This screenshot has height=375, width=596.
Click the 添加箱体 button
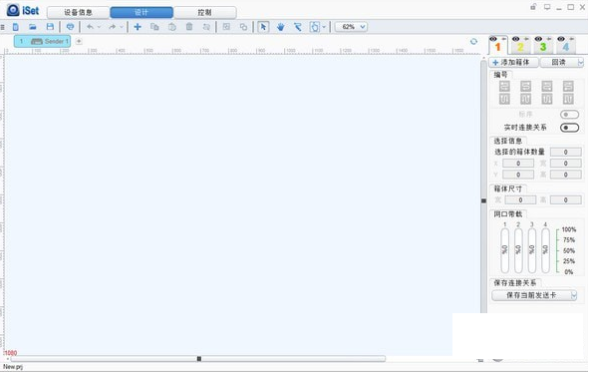click(514, 63)
